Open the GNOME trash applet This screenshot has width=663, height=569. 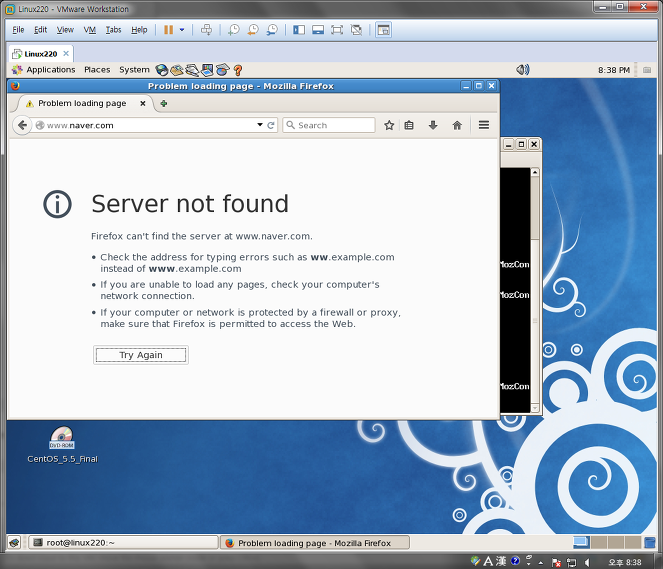pyautogui.click(x=649, y=542)
